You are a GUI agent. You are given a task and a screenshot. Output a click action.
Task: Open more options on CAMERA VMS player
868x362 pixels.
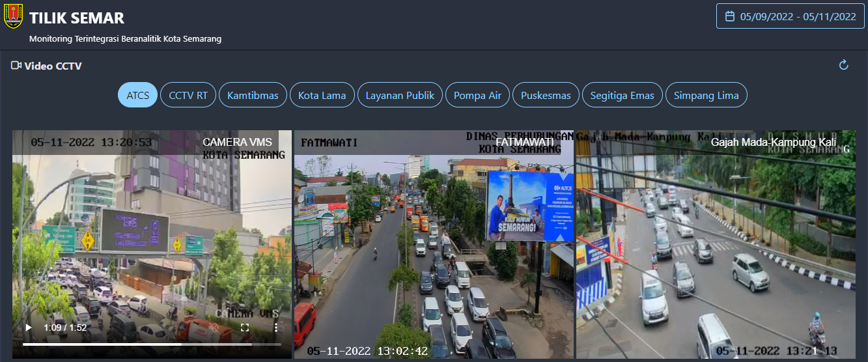click(275, 327)
